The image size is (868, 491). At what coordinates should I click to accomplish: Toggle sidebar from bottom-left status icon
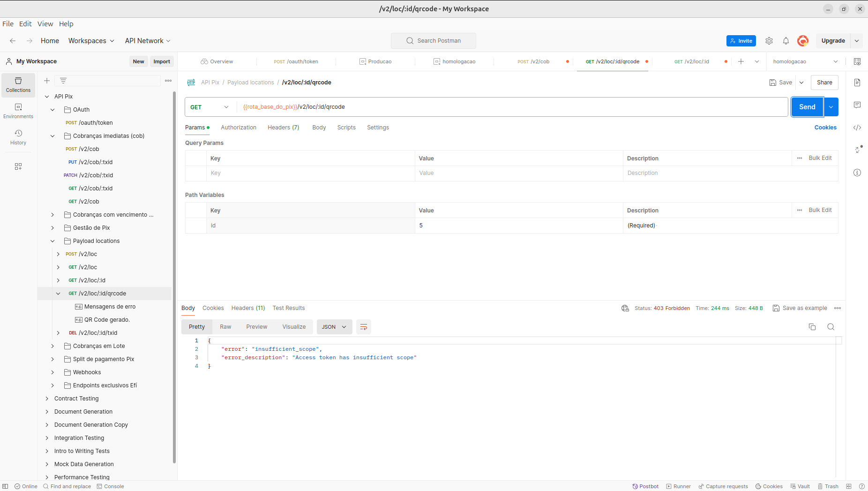[5, 486]
